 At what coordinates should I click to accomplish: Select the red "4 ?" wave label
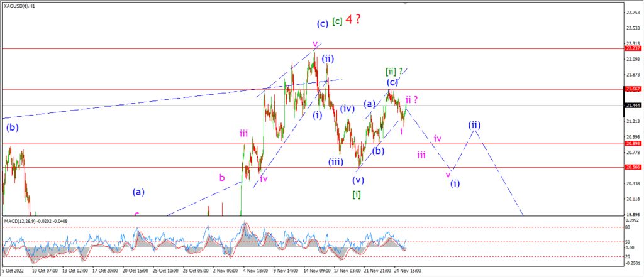click(x=353, y=19)
